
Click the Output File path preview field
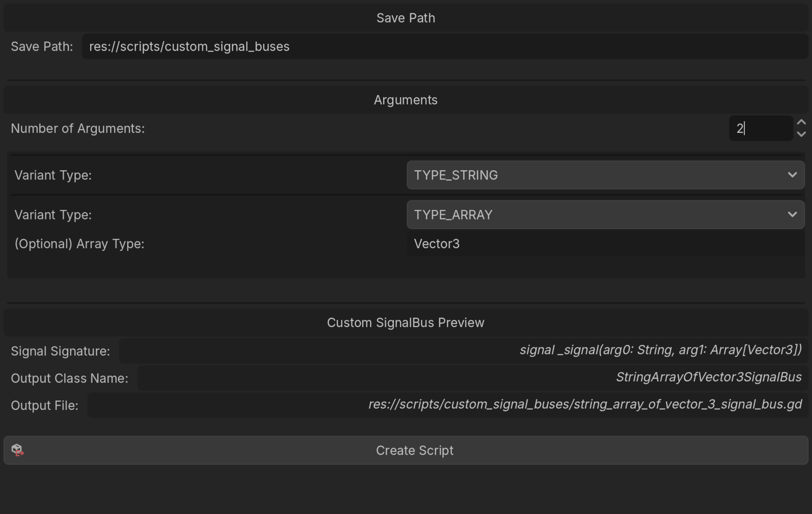[448, 404]
